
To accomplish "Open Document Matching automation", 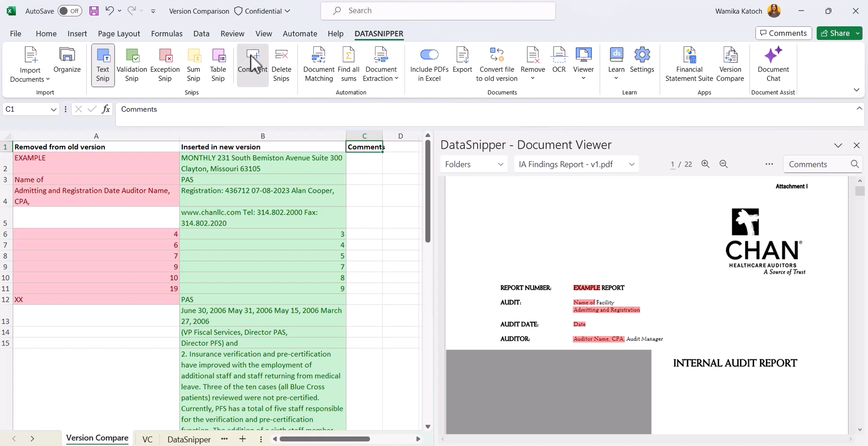I will point(318,64).
